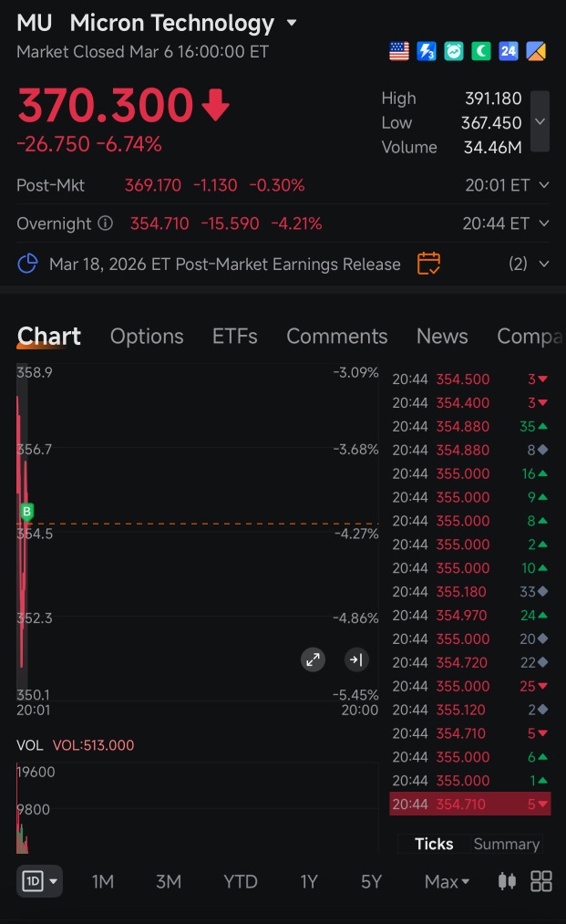
Task: Open the Options tab
Action: pyautogui.click(x=147, y=336)
